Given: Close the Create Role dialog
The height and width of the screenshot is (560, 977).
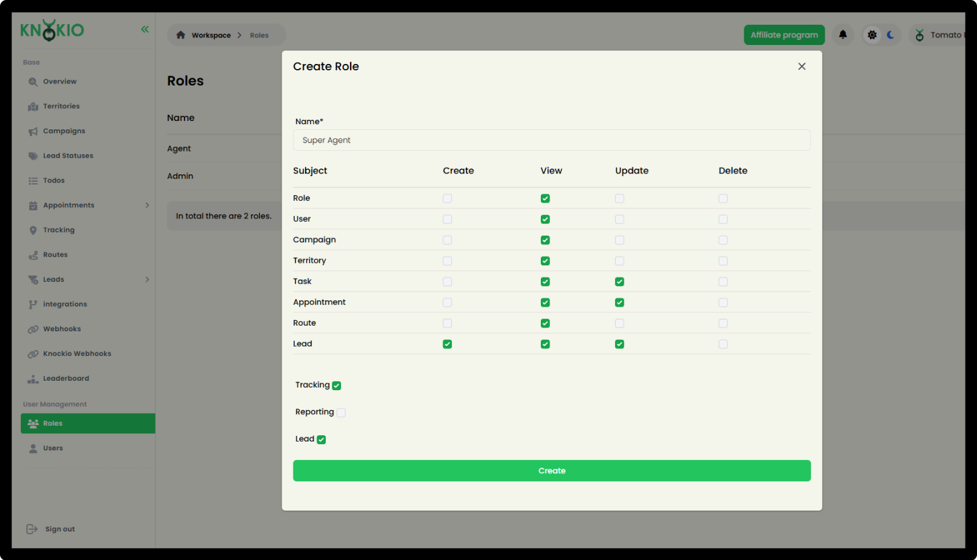Looking at the screenshot, I should [x=802, y=67].
